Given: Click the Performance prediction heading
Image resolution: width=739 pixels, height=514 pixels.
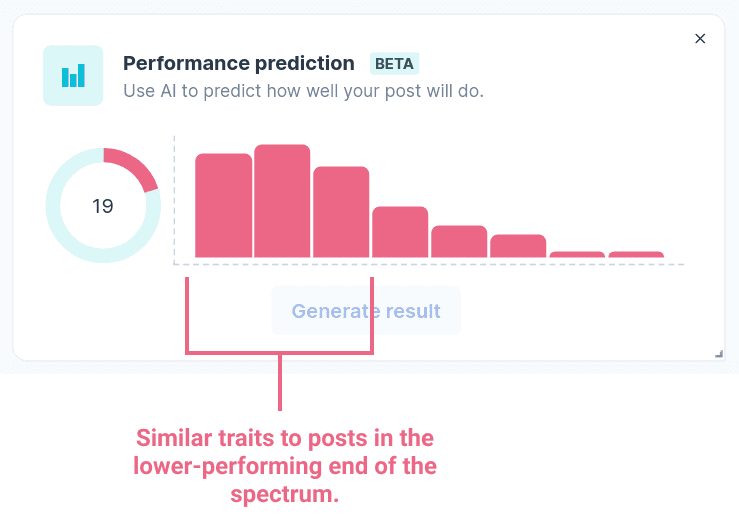Looking at the screenshot, I should (239, 63).
